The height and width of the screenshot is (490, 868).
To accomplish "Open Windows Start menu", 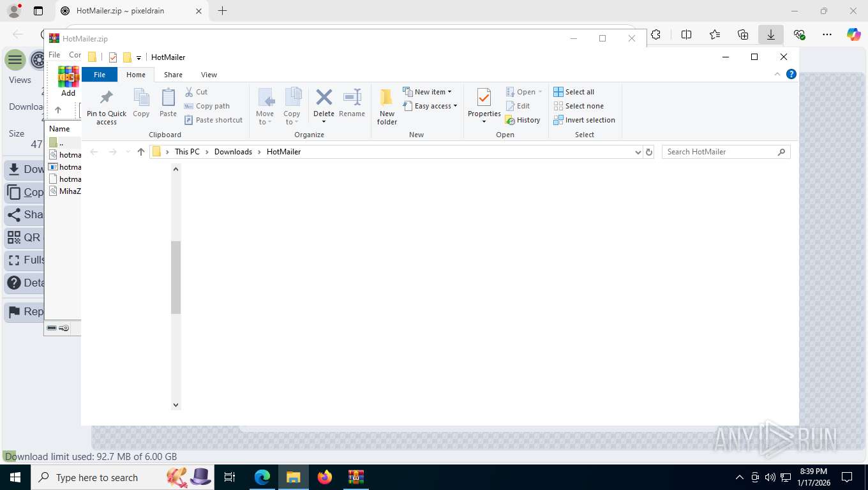I will [15, 477].
